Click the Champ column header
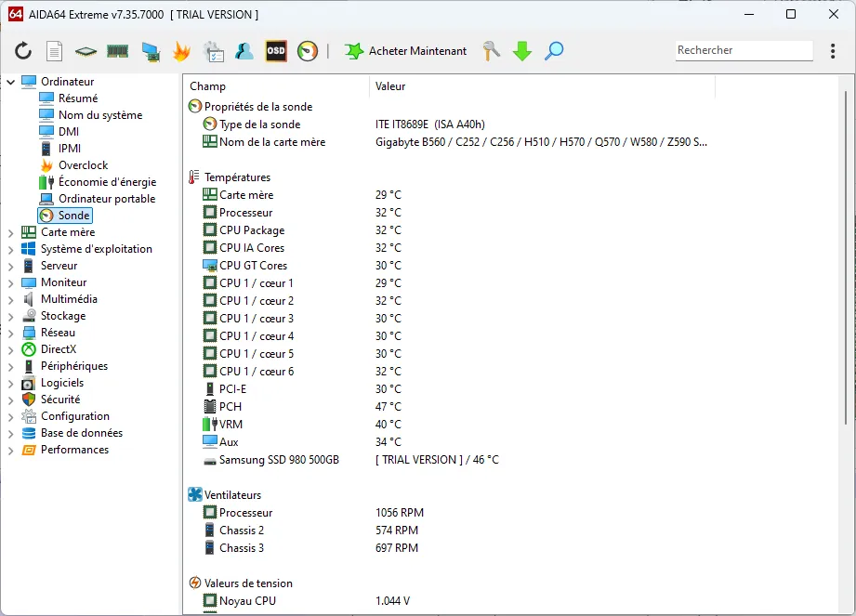Viewport: 856px width, 616px height. pos(277,86)
